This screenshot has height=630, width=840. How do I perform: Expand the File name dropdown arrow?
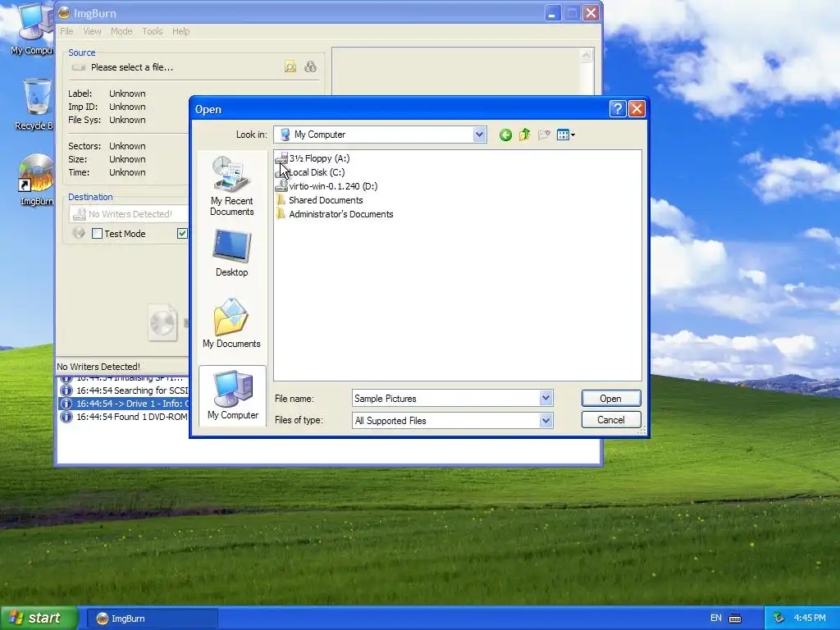pos(546,398)
